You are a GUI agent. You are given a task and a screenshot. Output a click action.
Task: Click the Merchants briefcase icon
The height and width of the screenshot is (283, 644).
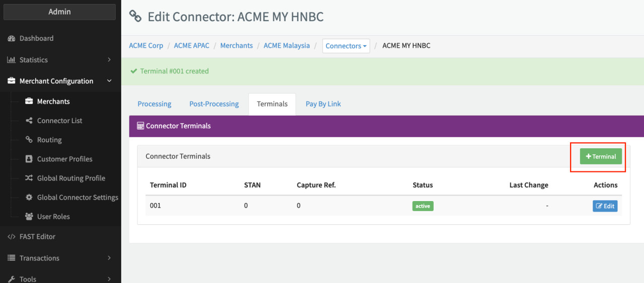click(29, 102)
